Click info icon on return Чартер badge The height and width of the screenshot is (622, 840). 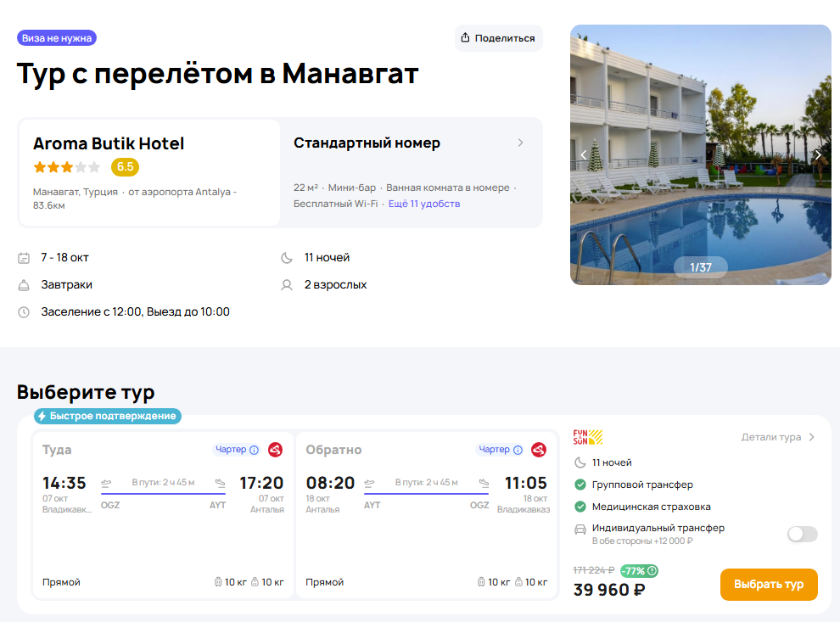click(517, 450)
